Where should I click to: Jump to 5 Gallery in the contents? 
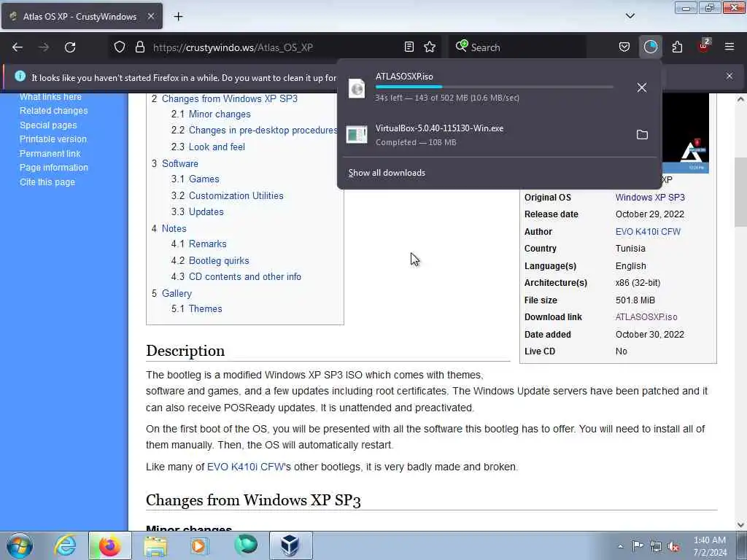point(177,293)
